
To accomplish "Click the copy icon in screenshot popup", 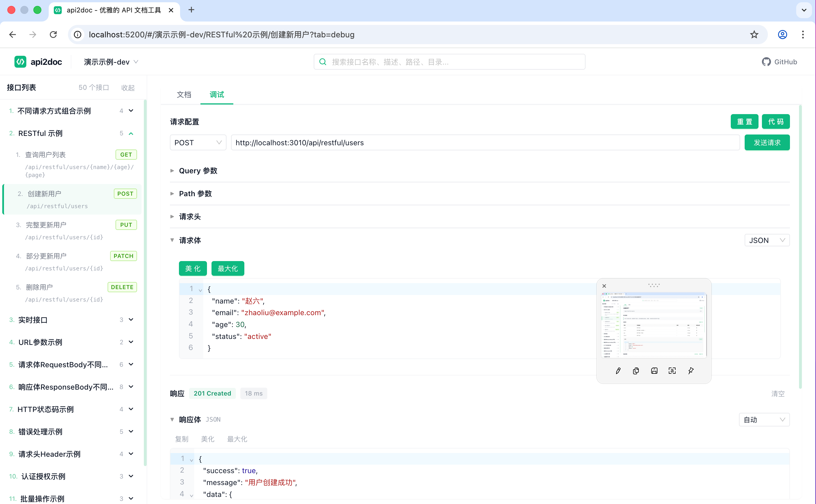I will (636, 371).
